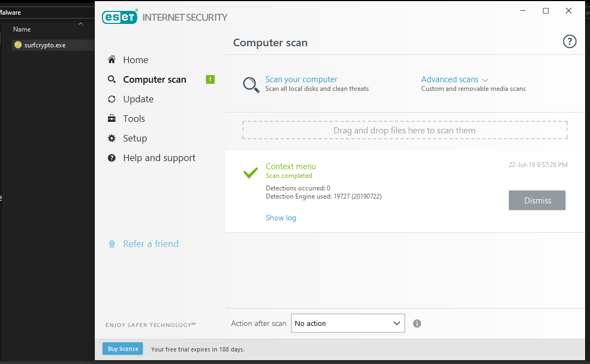This screenshot has height=364, width=590.
Task: Start Scan your computer
Action: [x=301, y=79]
